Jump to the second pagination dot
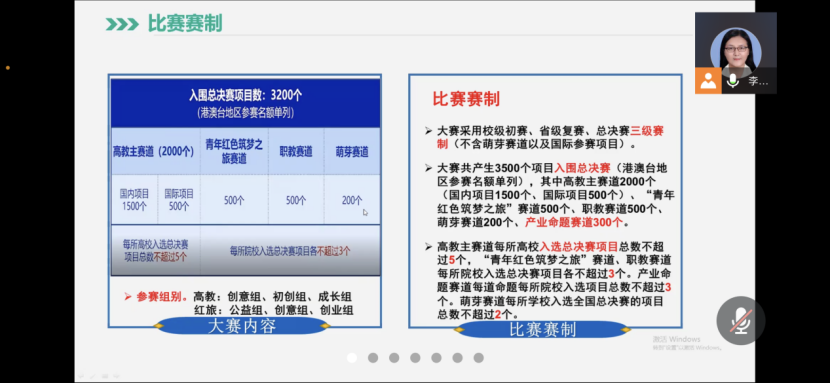 pos(373,358)
